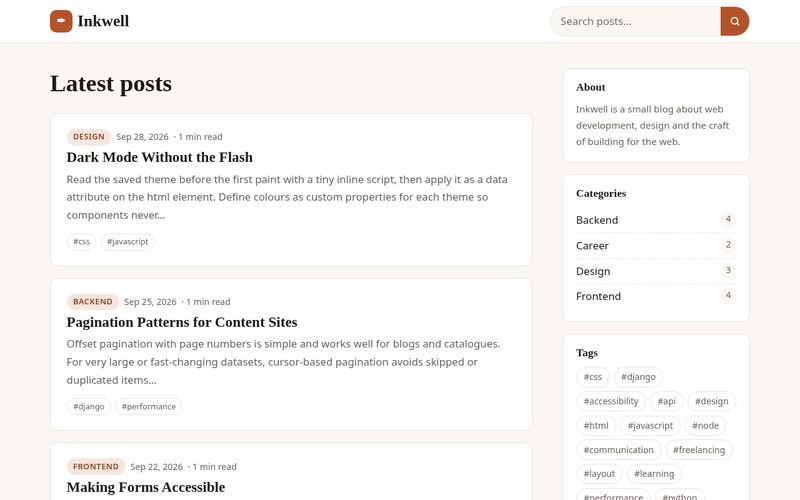Viewport: 800px width, 500px height.
Task: Open the Making Forms Accessible post
Action: point(146,487)
